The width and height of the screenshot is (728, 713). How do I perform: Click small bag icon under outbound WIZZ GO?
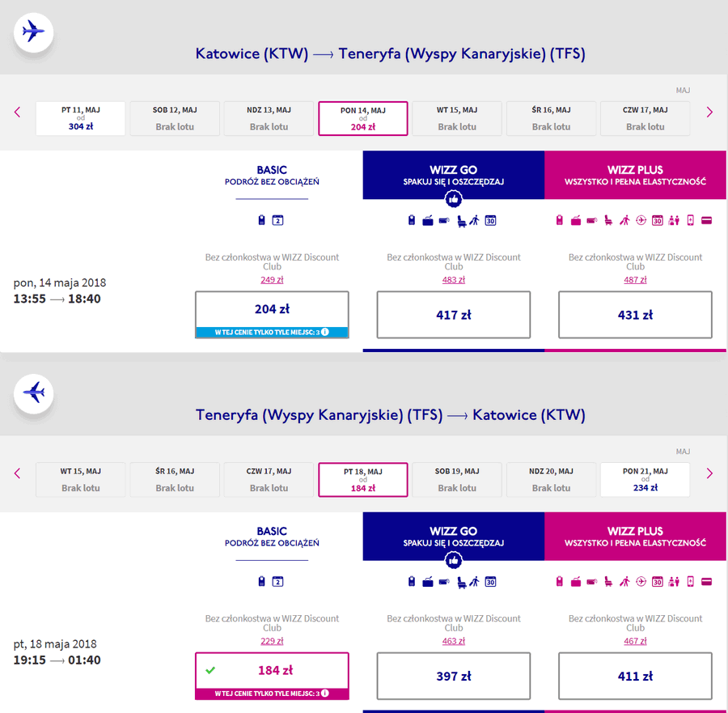pyautogui.click(x=412, y=220)
